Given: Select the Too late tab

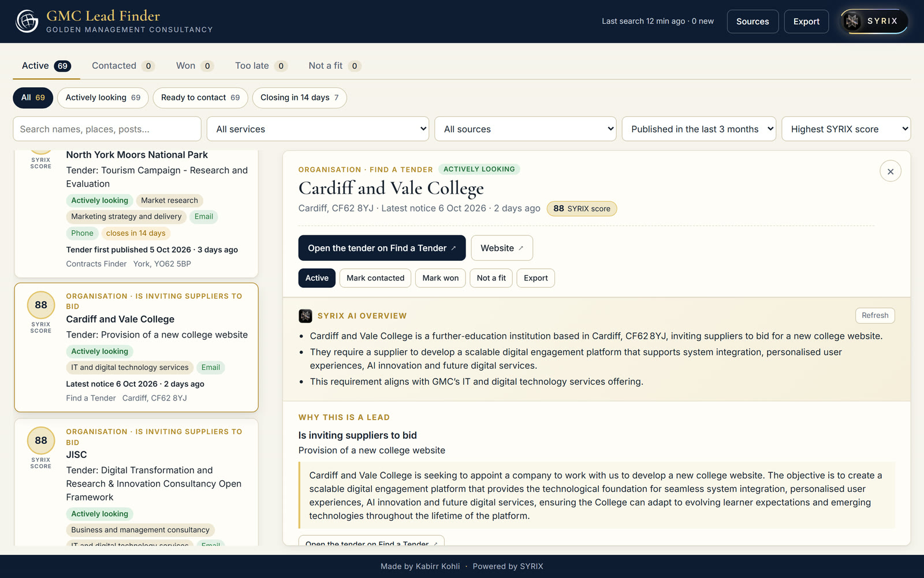Looking at the screenshot, I should (x=261, y=66).
